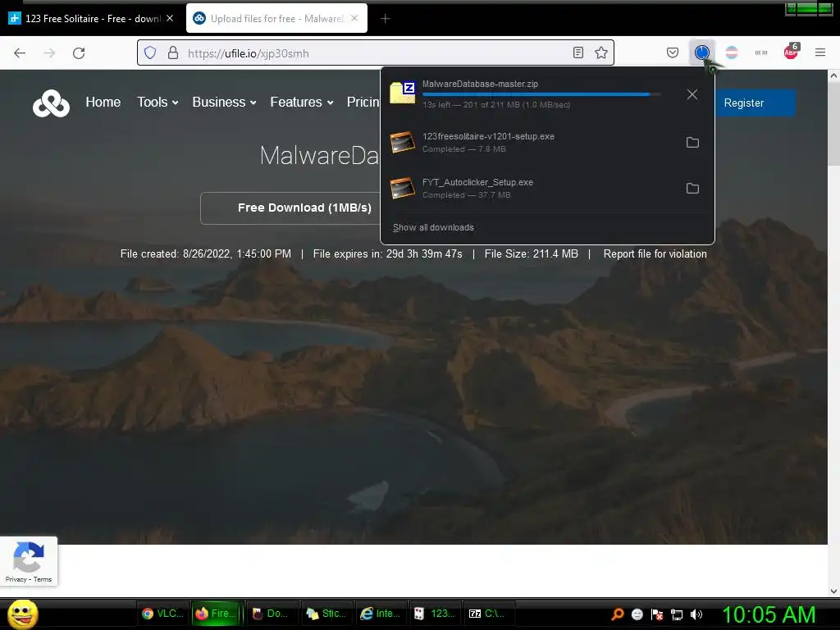Open the Do... taskbar item

tap(272, 614)
